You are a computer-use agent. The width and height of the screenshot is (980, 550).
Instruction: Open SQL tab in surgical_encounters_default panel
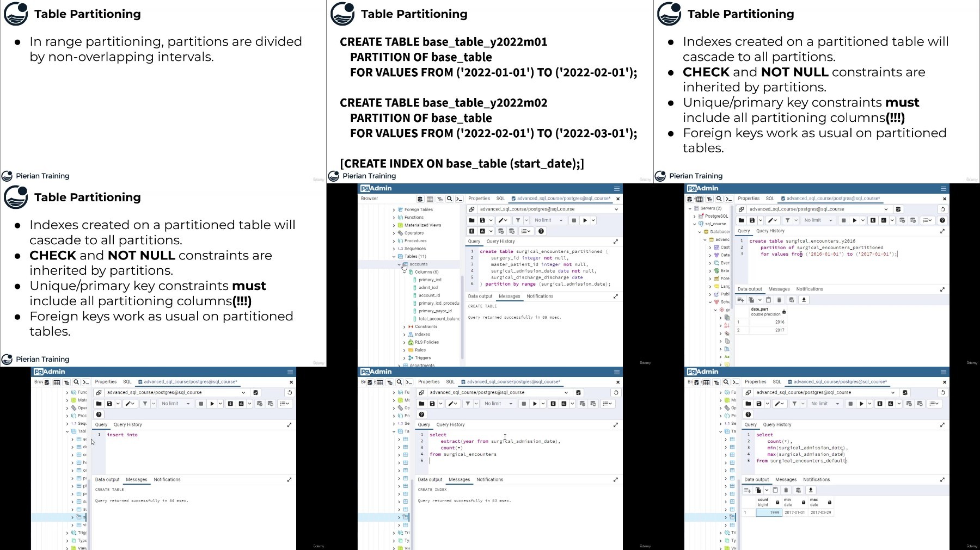[x=777, y=382]
